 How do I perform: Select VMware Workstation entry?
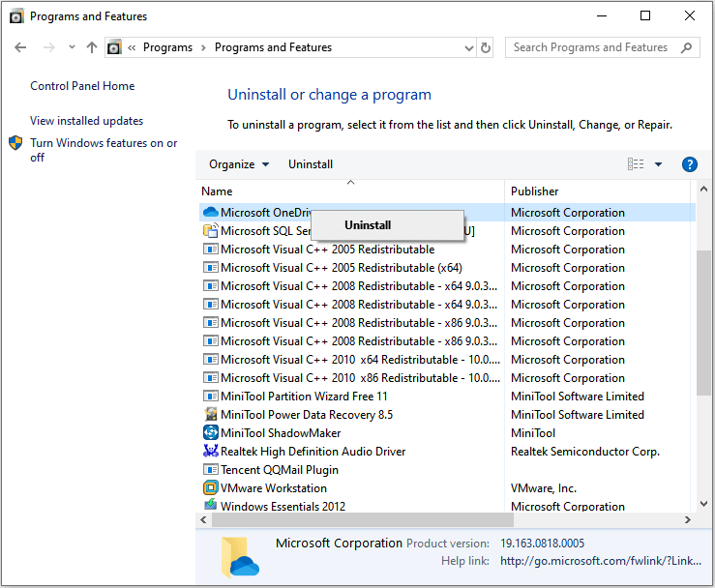tap(274, 487)
